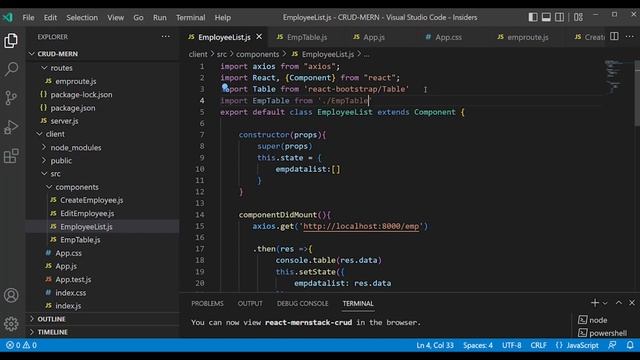This screenshot has height=360, width=640.
Task: Open the terminal launch profile dropdown
Action: [605, 303]
